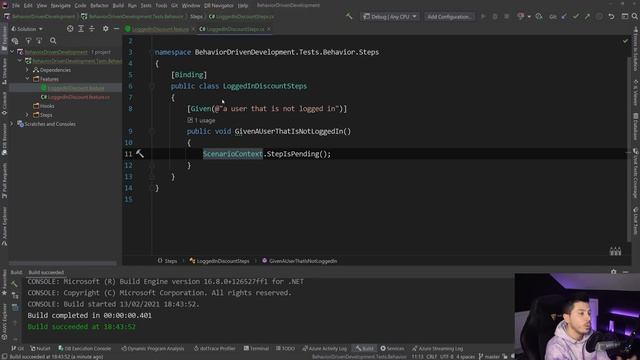Click the Search Everywhere magnifier at top right
This screenshot has height=360, width=640.
click(x=635, y=17)
